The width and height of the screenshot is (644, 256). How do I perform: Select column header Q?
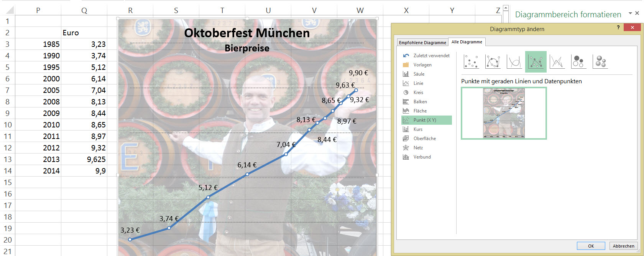coord(84,10)
